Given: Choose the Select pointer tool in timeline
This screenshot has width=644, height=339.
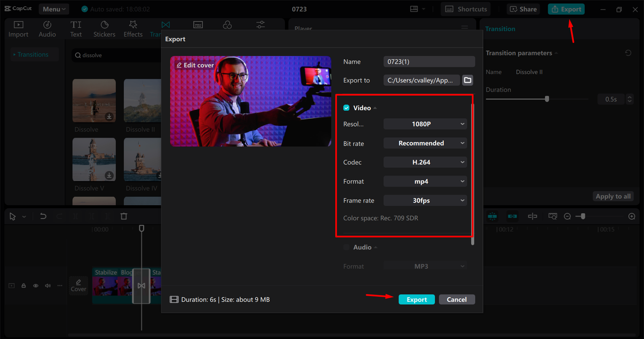Looking at the screenshot, I should click(14, 216).
